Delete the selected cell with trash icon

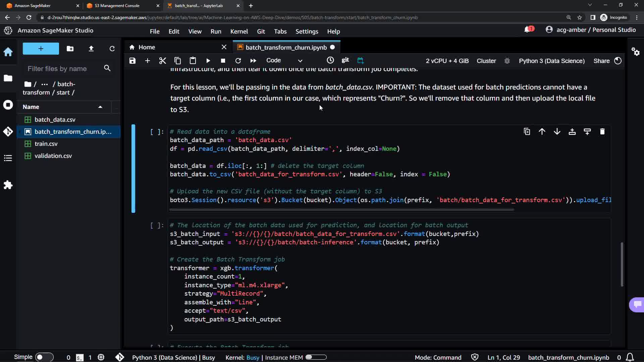point(602,132)
